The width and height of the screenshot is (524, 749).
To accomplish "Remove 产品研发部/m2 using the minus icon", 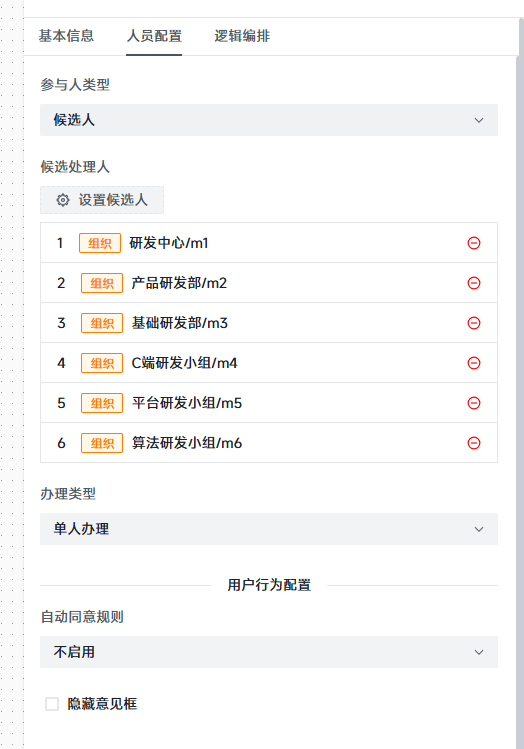I will click(x=473, y=283).
